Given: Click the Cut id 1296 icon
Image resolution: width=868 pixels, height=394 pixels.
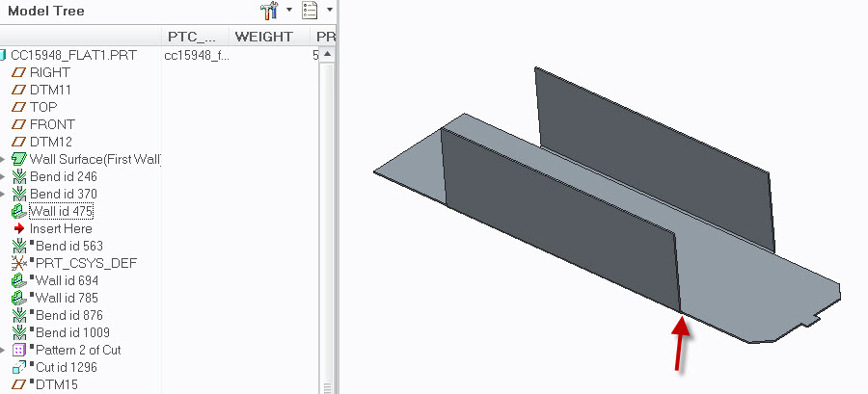Looking at the screenshot, I should [19, 367].
